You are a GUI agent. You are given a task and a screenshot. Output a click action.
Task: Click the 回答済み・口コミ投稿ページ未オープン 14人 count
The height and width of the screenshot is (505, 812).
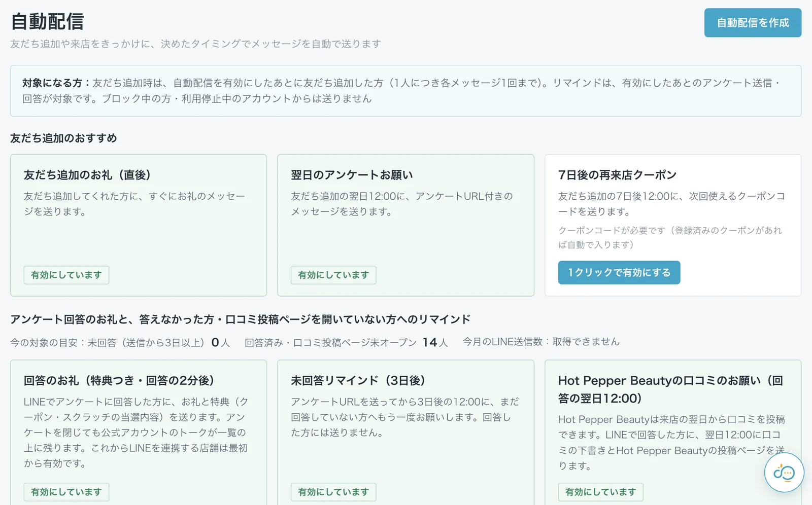[x=346, y=342]
